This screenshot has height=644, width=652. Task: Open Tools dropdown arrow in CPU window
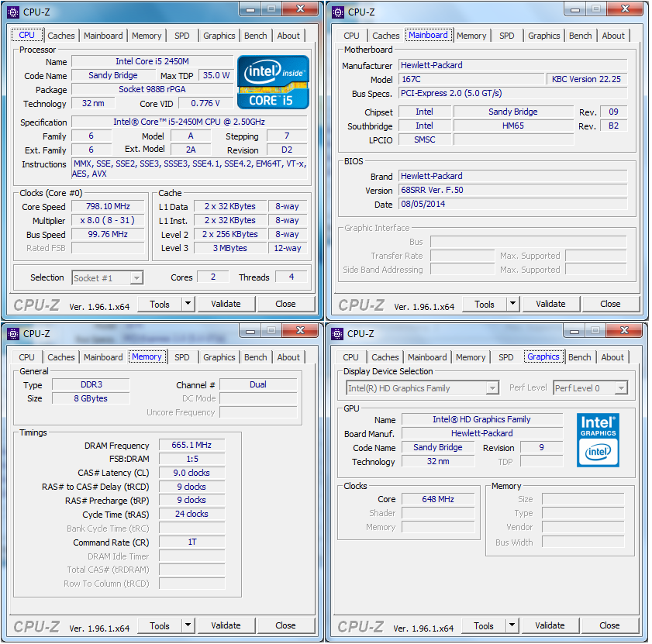(188, 304)
